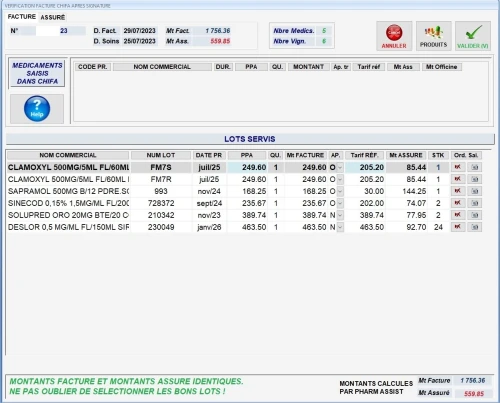Click the red Ord. icon in SINECOD row
The width and height of the screenshot is (500, 403).
tap(458, 203)
